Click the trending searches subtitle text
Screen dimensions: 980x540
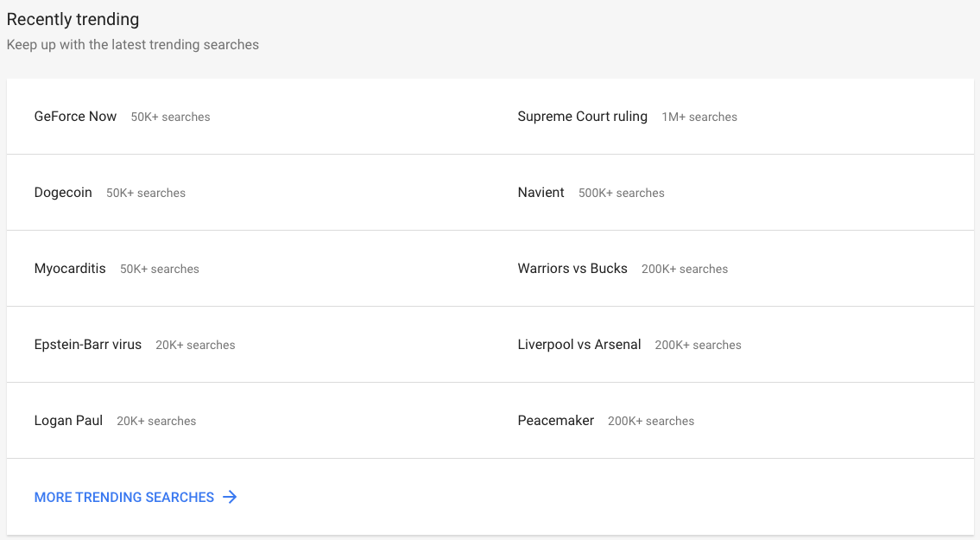133,44
